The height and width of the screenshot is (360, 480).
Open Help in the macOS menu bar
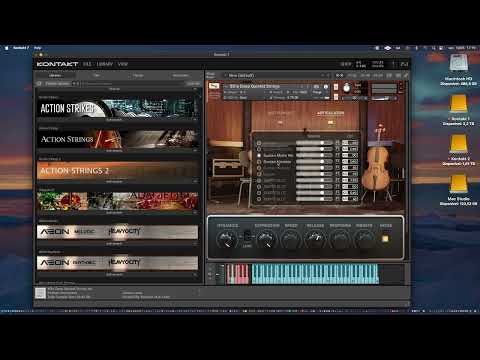(37, 48)
